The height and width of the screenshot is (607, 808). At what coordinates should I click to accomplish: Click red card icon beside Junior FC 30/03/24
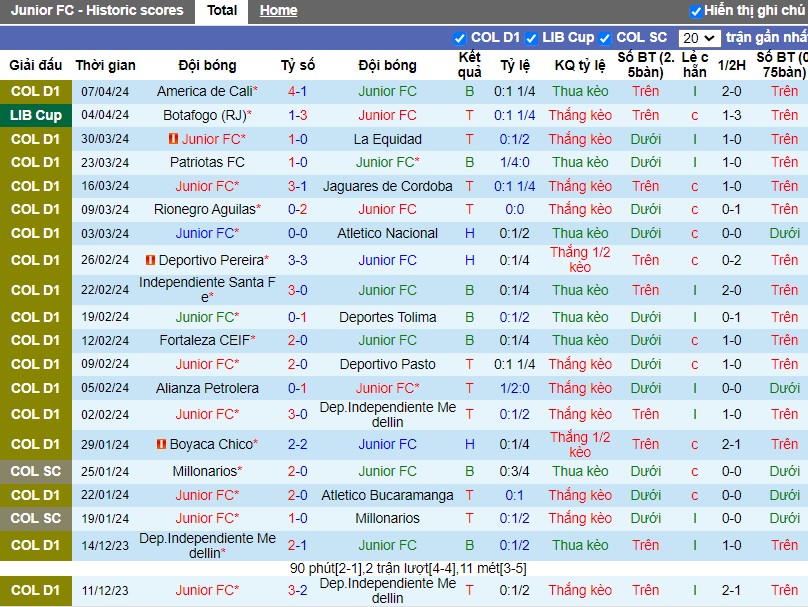tap(174, 139)
